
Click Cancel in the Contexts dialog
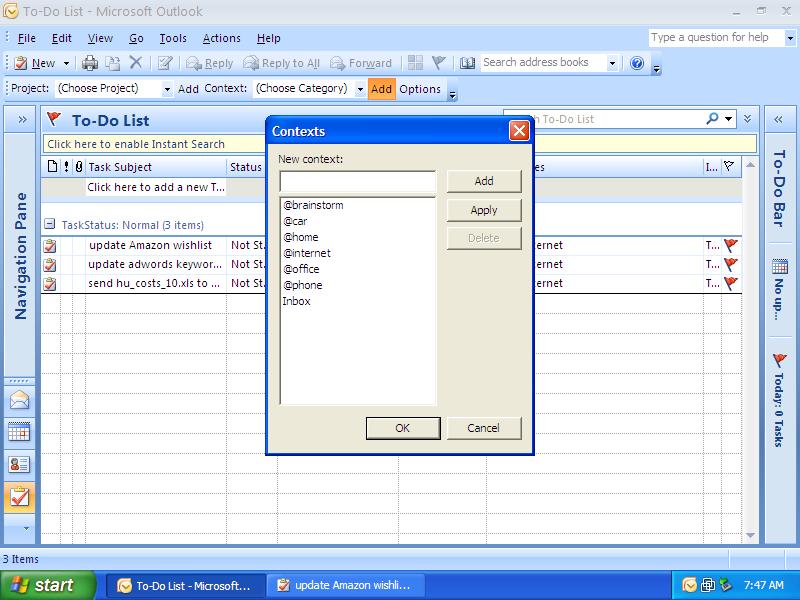coord(484,428)
